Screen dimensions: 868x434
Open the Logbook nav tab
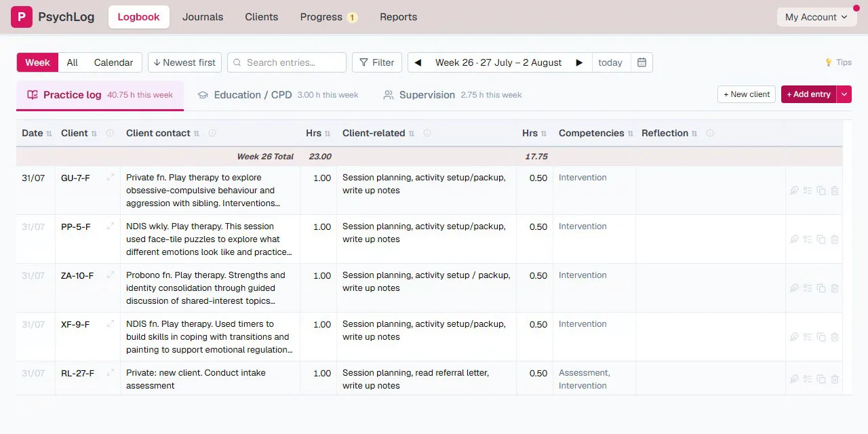(x=138, y=17)
